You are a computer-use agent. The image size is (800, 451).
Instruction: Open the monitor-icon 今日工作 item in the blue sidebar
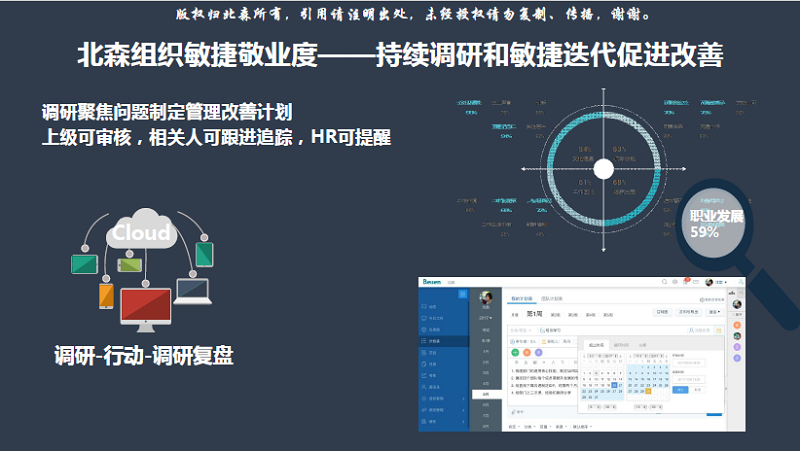[x=444, y=318]
